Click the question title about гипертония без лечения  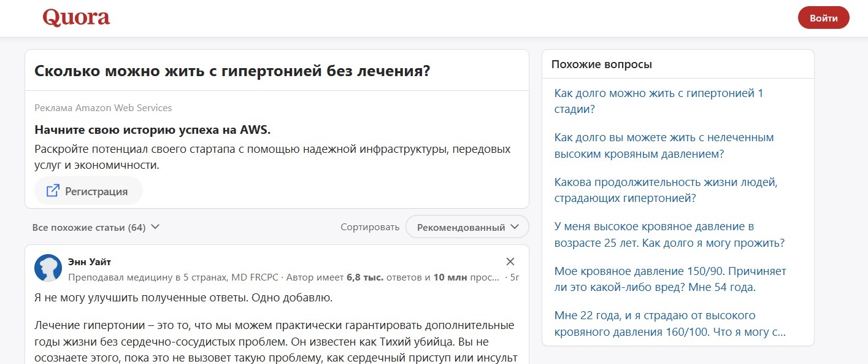tap(232, 71)
